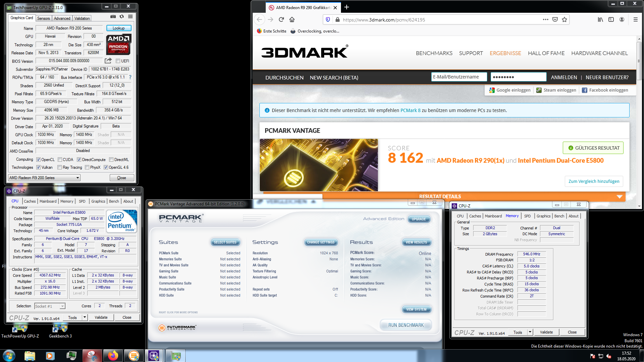Open Windows Explorer from the taskbar

[x=30, y=356]
